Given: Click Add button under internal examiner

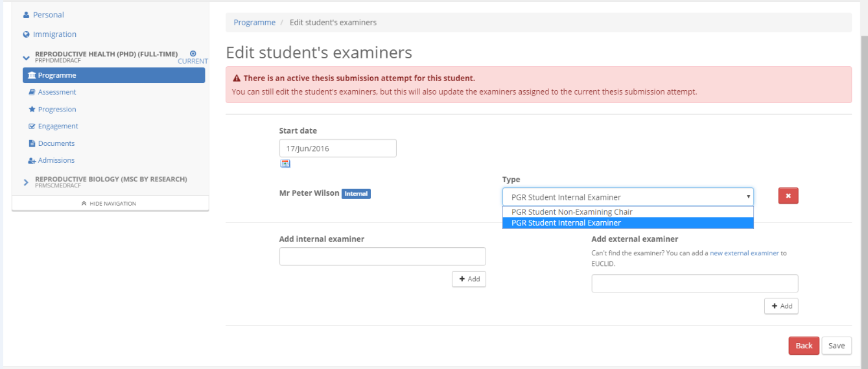Looking at the screenshot, I should point(469,279).
